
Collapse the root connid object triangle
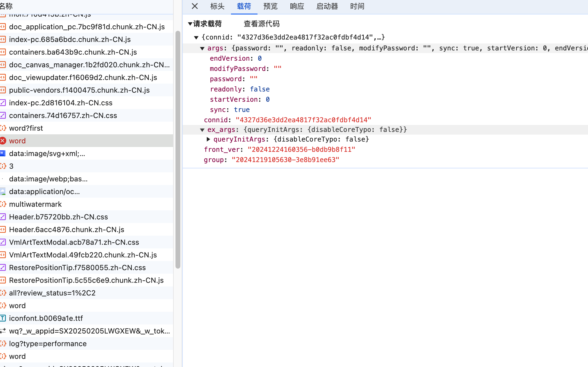point(196,37)
